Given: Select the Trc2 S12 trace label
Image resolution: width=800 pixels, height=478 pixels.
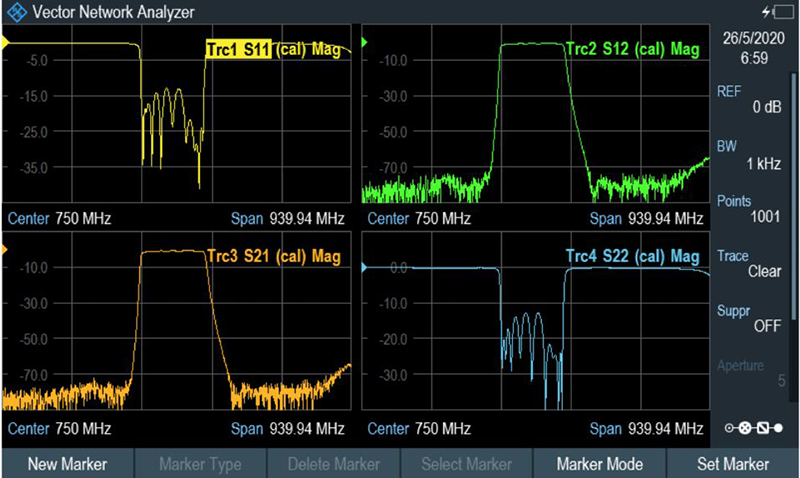Looking at the screenshot, I should 632,49.
